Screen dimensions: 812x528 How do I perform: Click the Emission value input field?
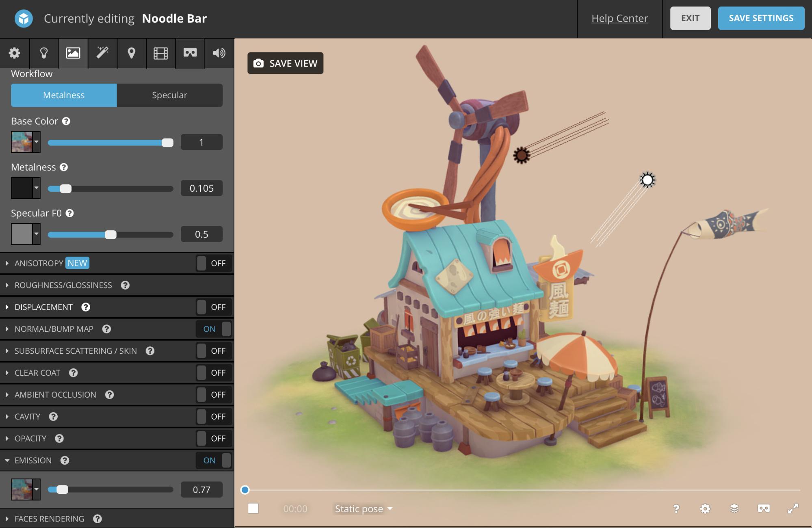click(201, 490)
